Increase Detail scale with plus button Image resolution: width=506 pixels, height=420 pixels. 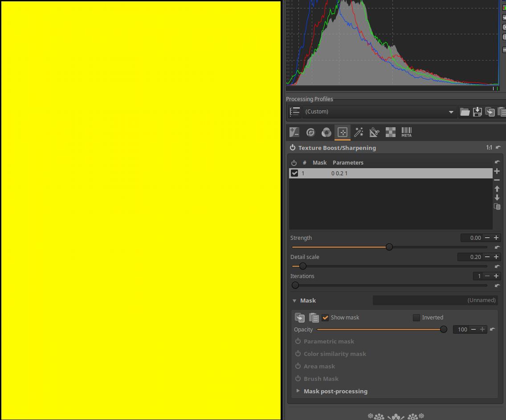point(496,257)
